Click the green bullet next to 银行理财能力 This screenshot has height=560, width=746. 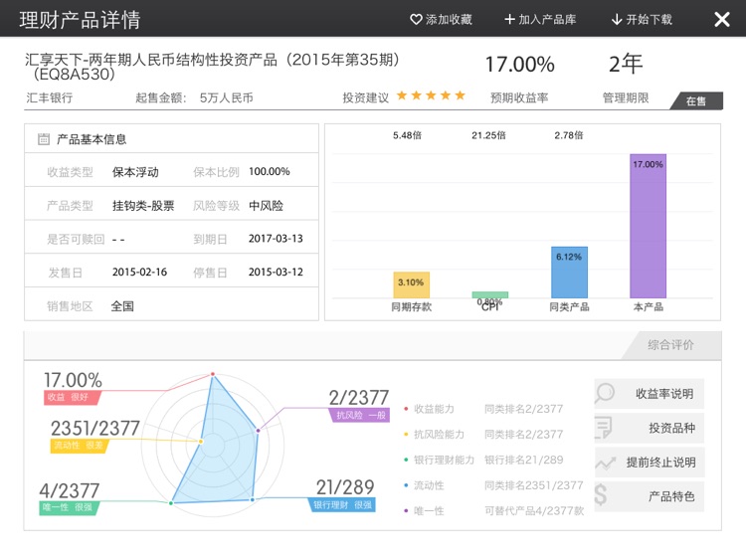tap(406, 460)
